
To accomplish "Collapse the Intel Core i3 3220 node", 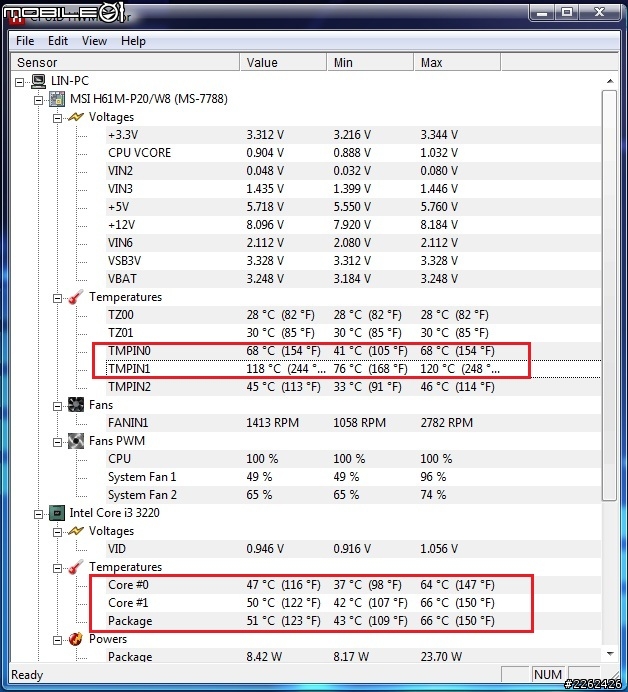I will (x=38, y=514).
